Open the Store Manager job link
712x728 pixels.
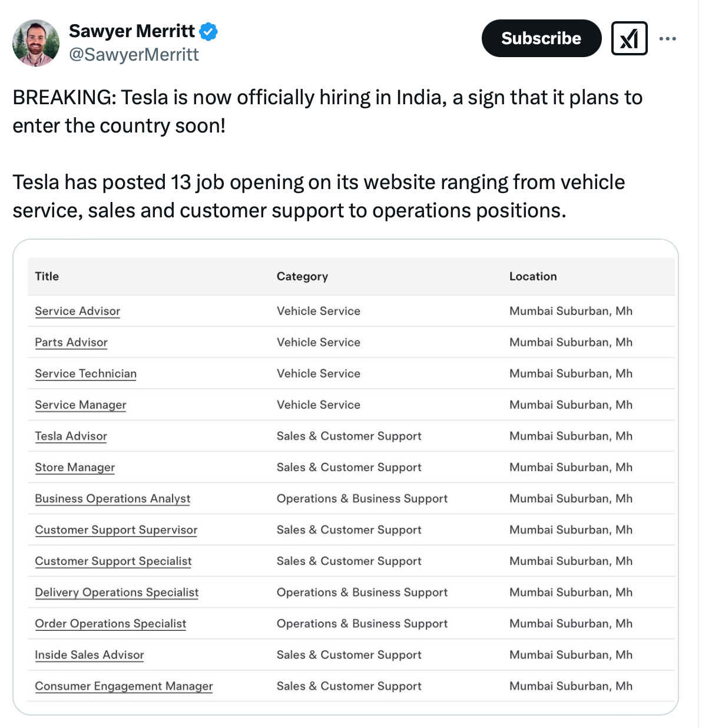point(74,467)
